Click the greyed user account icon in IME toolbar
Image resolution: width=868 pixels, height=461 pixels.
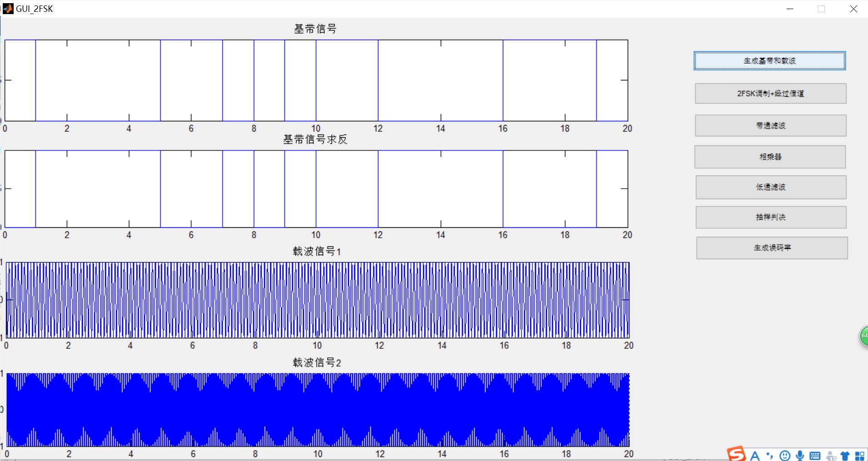(x=831, y=456)
